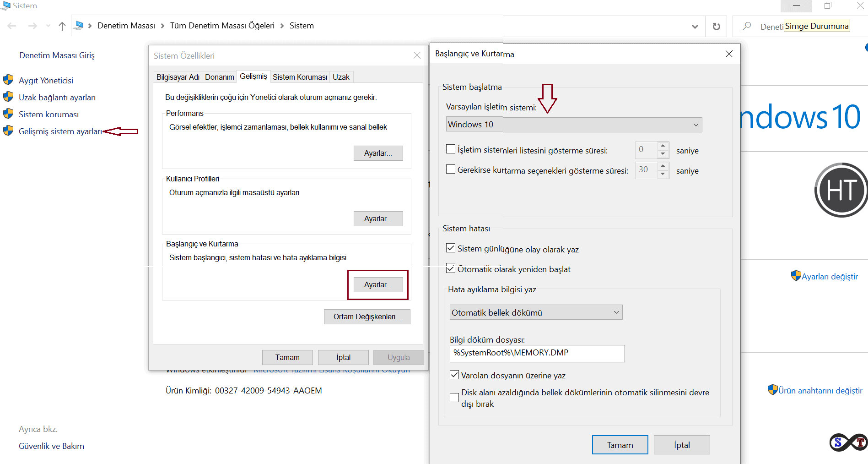The height and width of the screenshot is (464, 868).
Task: Open Başlangıç ve Kurtarma Ayarlar button
Action: 378,284
